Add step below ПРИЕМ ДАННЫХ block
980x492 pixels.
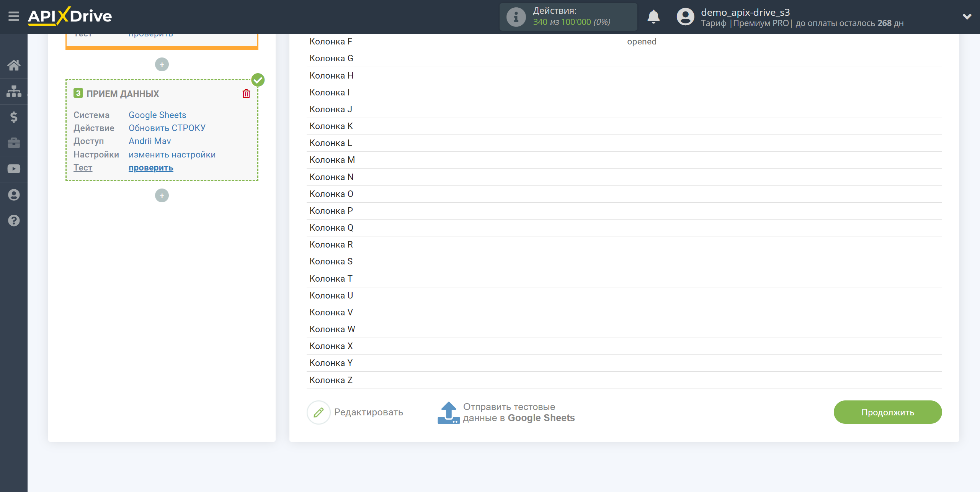pyautogui.click(x=162, y=195)
